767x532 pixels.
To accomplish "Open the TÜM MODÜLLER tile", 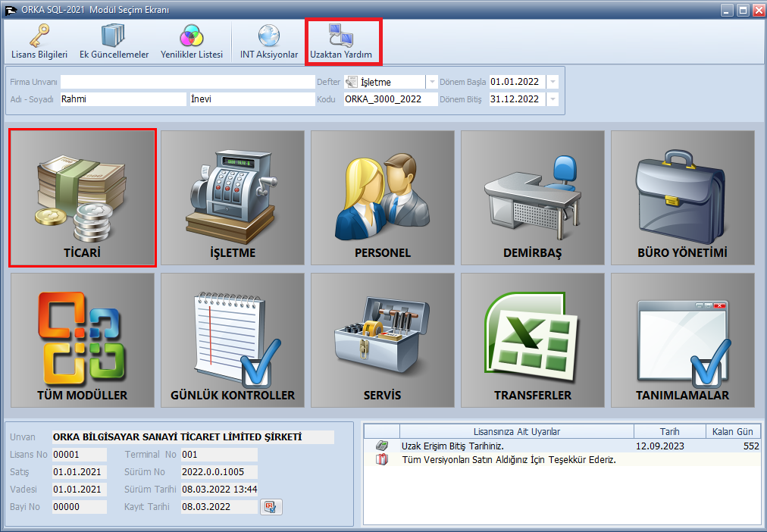I will pos(82,340).
